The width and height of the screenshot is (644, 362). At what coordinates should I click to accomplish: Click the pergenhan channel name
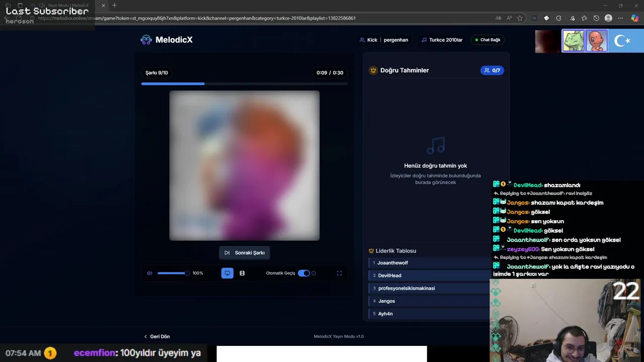[x=396, y=40]
